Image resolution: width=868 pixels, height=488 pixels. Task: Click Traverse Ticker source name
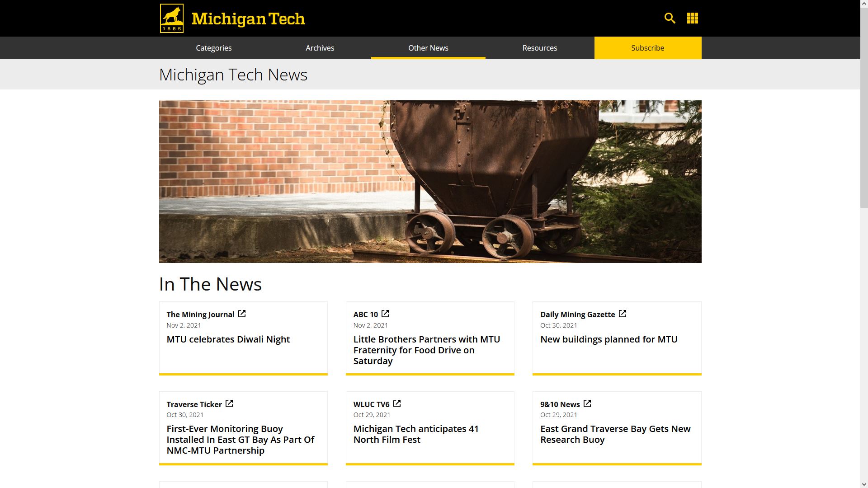tap(194, 404)
